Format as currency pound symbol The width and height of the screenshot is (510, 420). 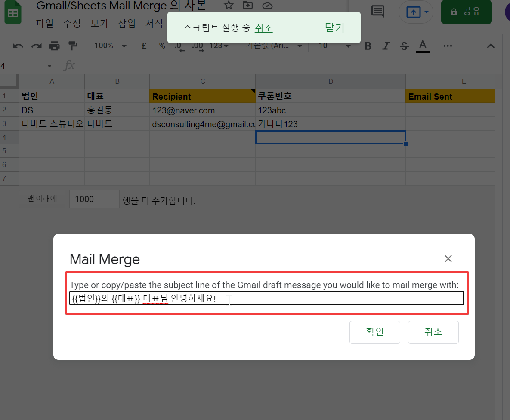[144, 46]
